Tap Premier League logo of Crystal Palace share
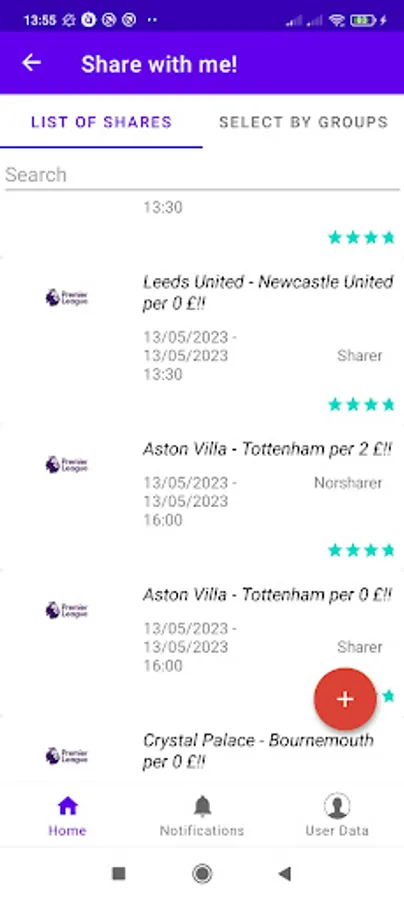 click(67, 755)
